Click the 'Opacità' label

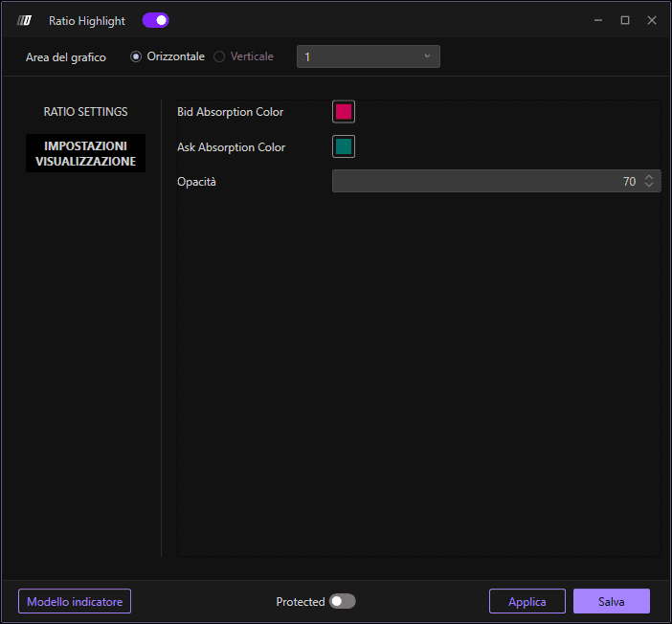point(196,182)
